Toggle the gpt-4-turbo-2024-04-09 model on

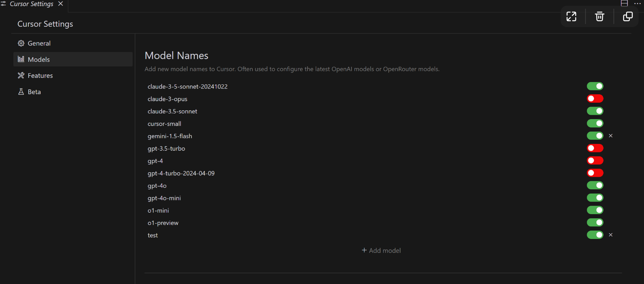tap(595, 173)
